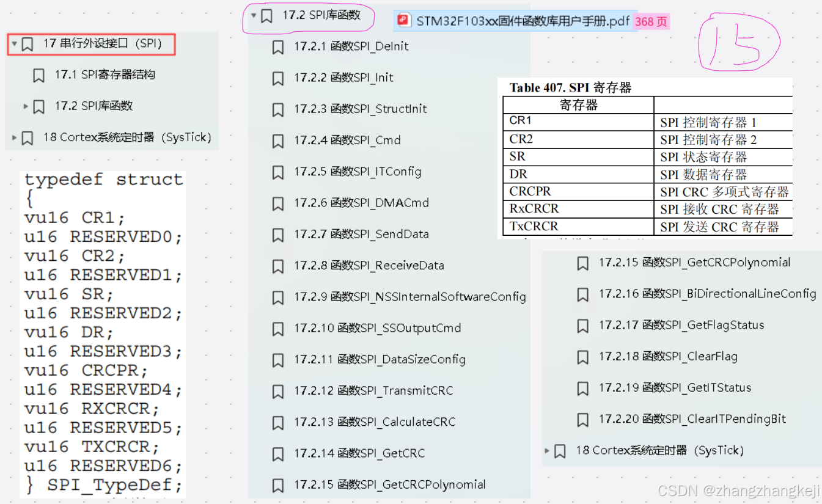Image resolution: width=822 pixels, height=504 pixels.
Task: Click the bookmark icon for 17.1 SPI寄存器结构
Action: 39,75
